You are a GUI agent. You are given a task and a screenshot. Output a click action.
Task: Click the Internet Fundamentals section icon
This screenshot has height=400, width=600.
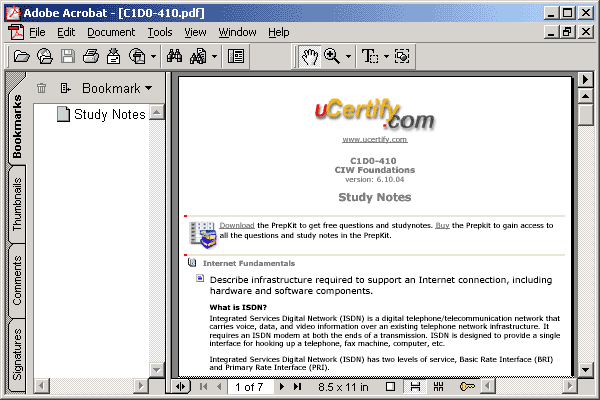click(192, 263)
